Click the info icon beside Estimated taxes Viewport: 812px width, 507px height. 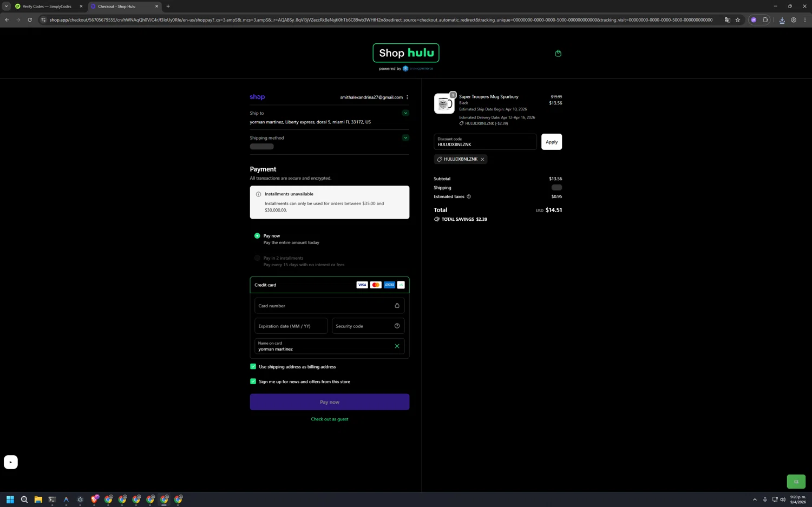[x=469, y=196]
